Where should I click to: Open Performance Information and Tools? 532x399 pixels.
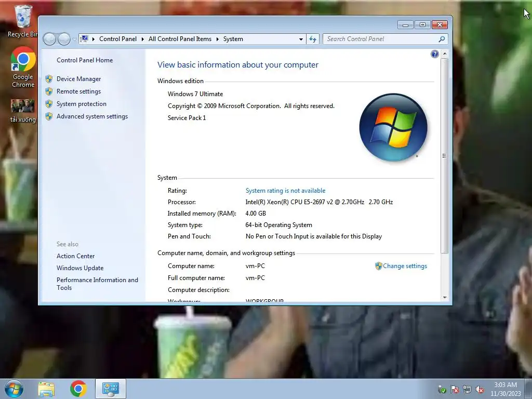(97, 284)
